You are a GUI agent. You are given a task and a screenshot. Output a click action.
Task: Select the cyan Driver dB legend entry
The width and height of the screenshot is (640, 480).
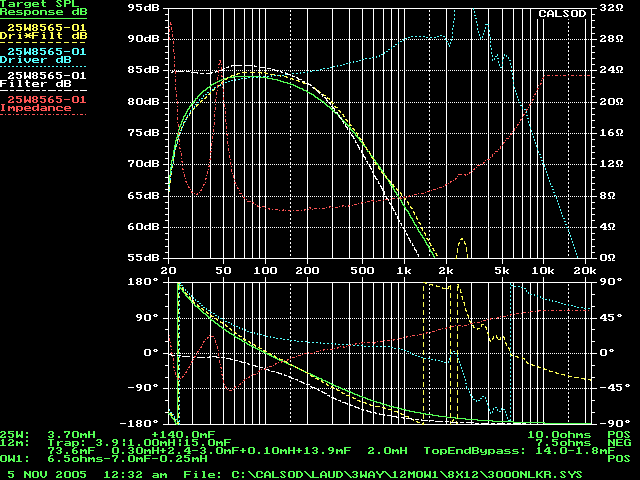point(42,56)
